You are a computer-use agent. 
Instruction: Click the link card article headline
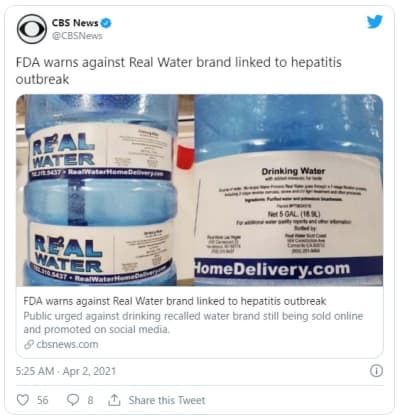175,301
